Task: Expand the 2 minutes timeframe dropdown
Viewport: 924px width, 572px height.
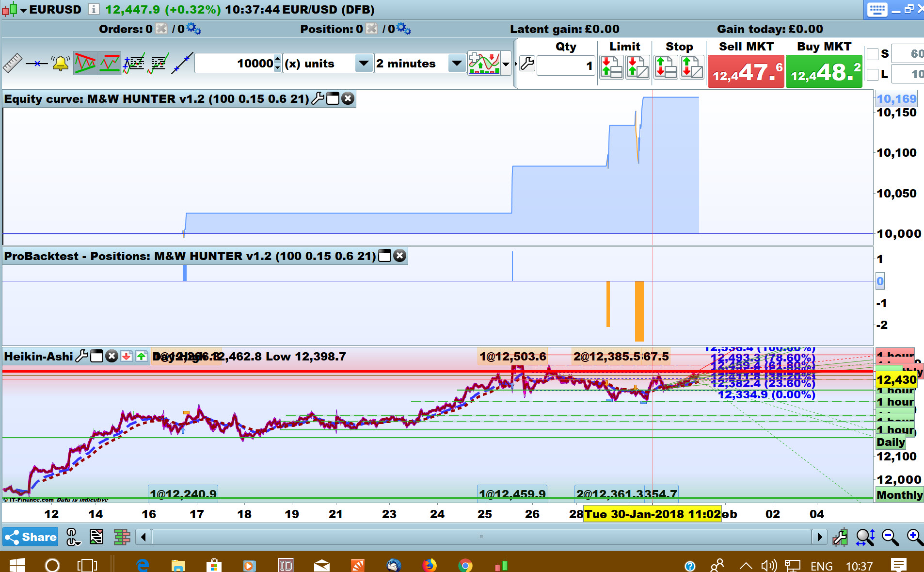Action: [x=456, y=64]
